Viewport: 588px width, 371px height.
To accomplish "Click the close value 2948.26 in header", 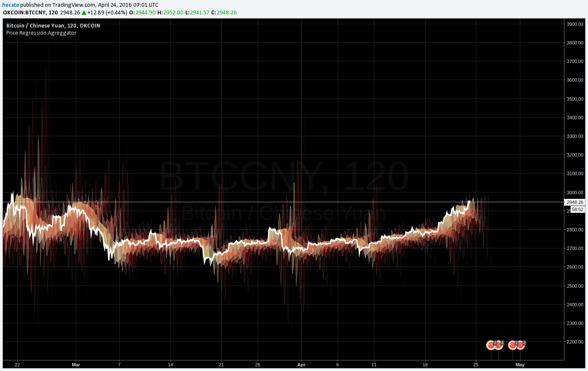I will click(x=227, y=12).
